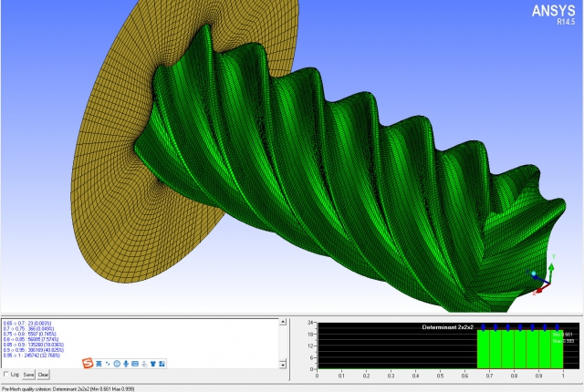This screenshot has width=584, height=392.
Task: Click the 0.95 -> 1 quality range line
Action: point(33,355)
